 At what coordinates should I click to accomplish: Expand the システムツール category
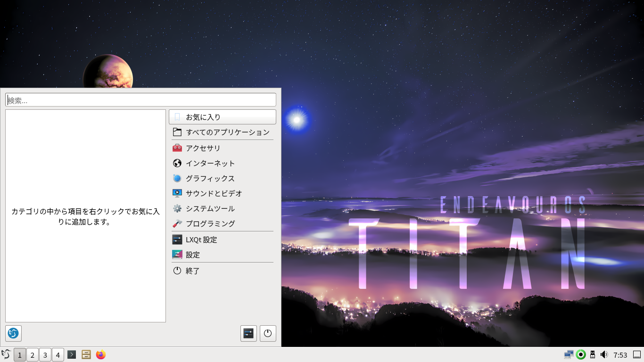coord(222,208)
